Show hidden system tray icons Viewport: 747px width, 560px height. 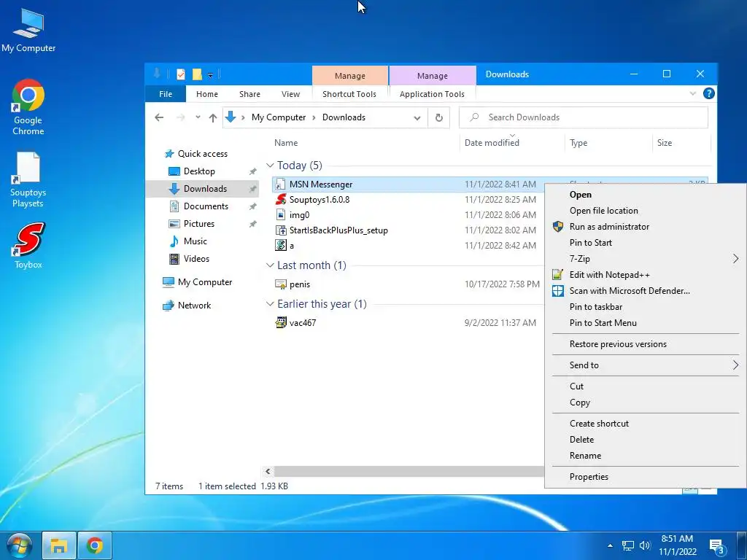(x=611, y=545)
